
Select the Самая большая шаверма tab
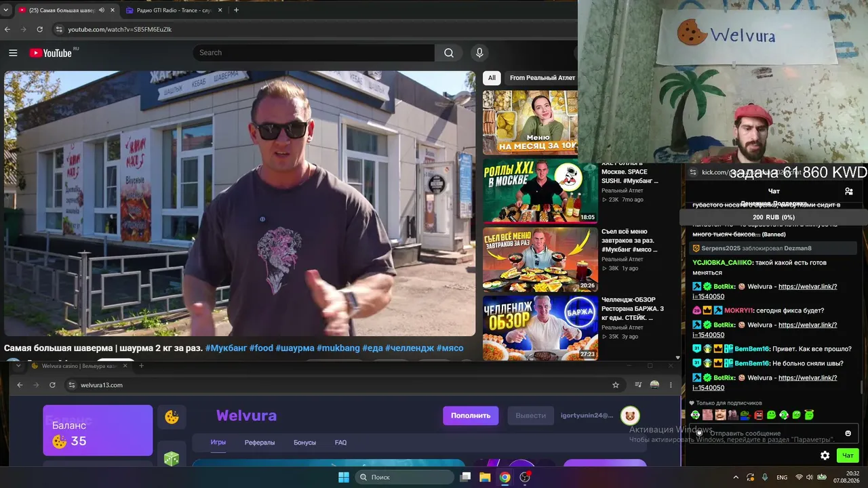tap(66, 10)
